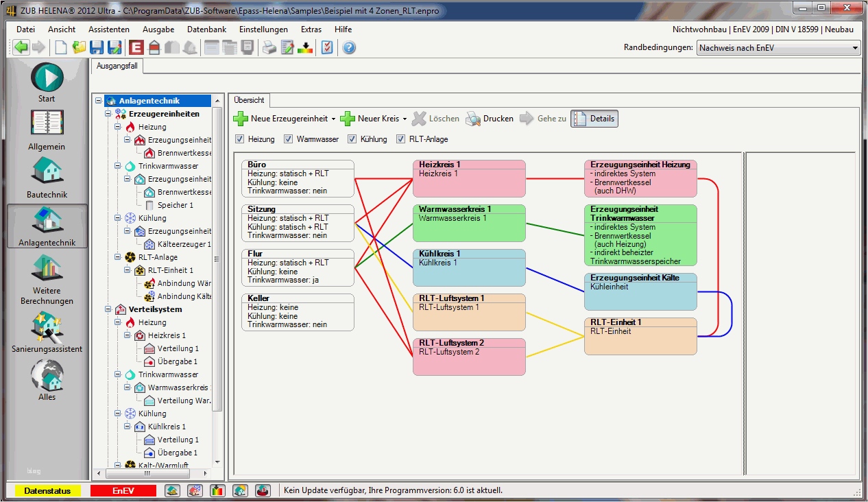Screen dimensions: 868x502
Task: Open the Ansicht menu
Action: [62, 29]
